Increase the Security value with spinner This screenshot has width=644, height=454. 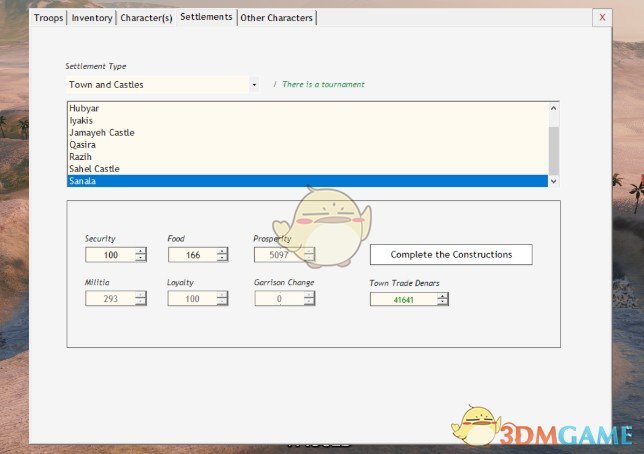[141, 251]
